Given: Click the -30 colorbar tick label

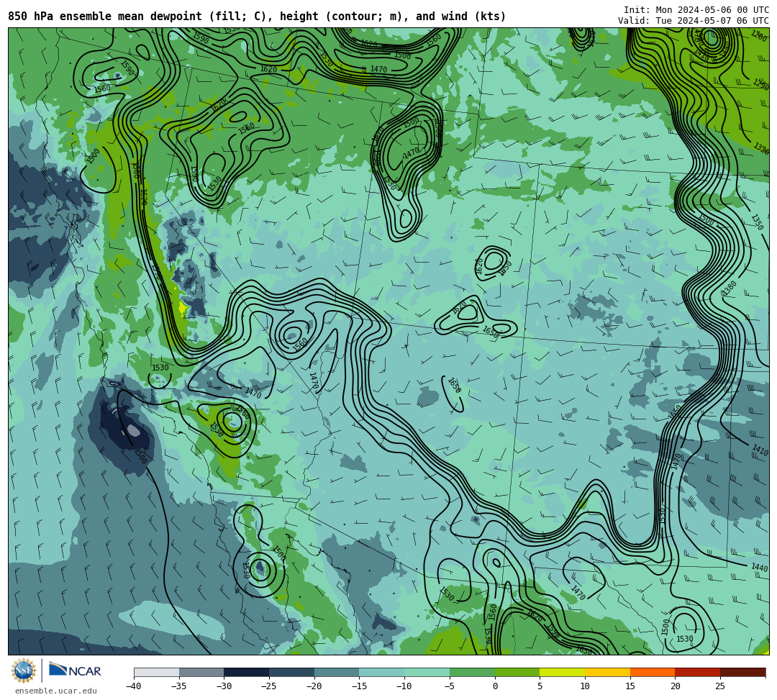Looking at the screenshot, I should coord(224,686).
